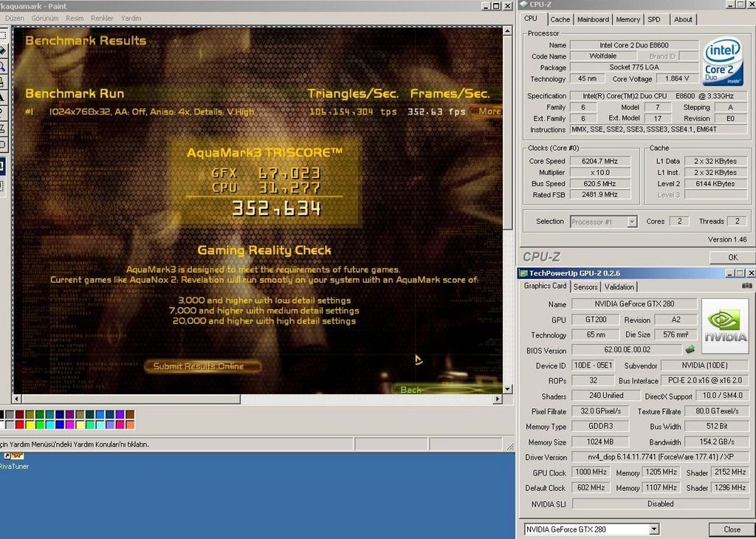756x539 pixels.
Task: Click the Rated FSB value 2481.9 MHz
Action: click(x=599, y=195)
